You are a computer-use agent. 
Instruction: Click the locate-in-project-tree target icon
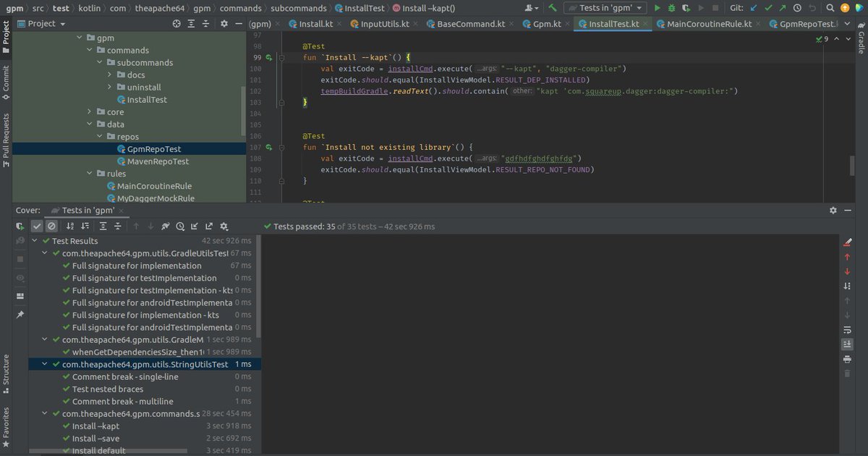176,23
